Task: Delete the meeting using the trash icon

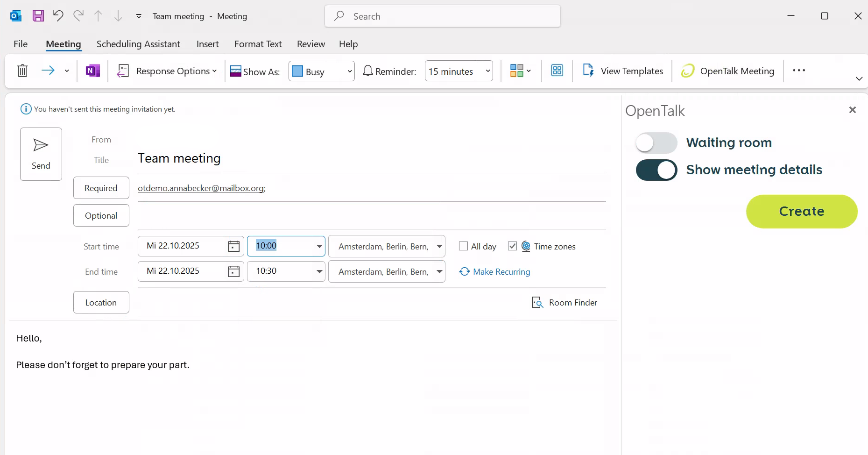Action: 22,71
